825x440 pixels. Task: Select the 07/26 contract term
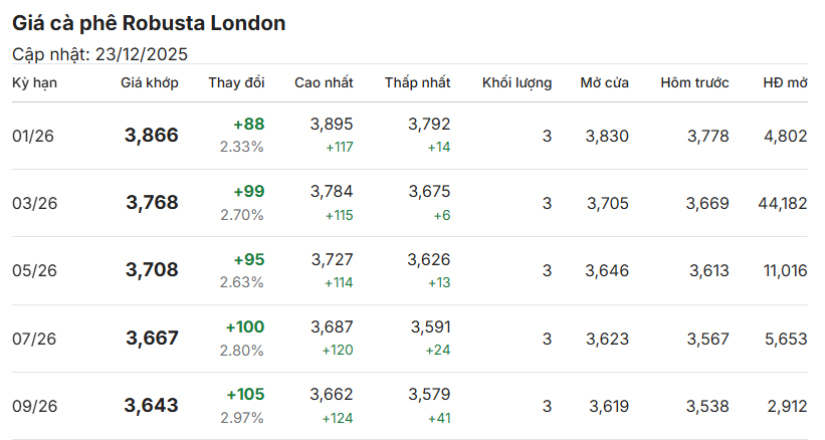(34, 338)
